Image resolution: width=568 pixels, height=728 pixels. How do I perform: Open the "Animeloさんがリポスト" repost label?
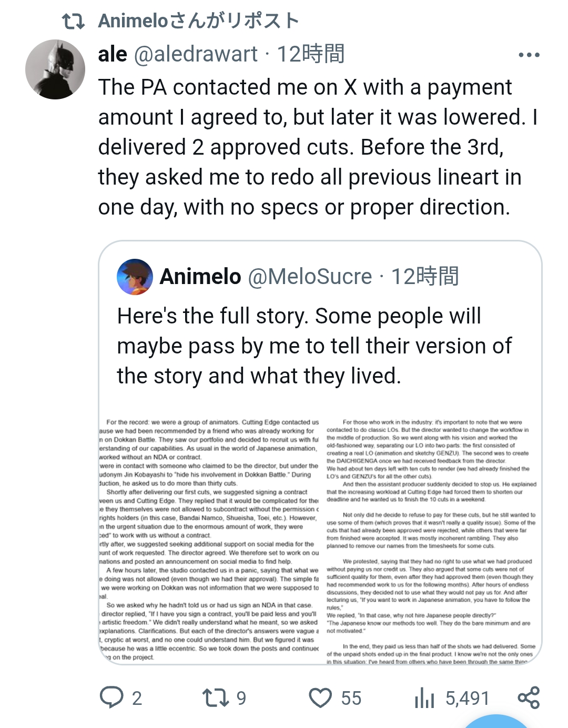click(x=198, y=21)
